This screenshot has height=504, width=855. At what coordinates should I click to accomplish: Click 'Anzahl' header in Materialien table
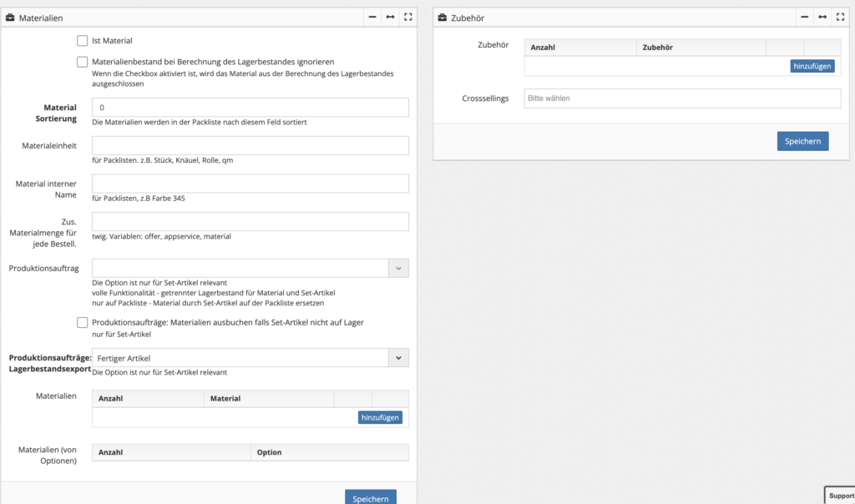pos(111,398)
